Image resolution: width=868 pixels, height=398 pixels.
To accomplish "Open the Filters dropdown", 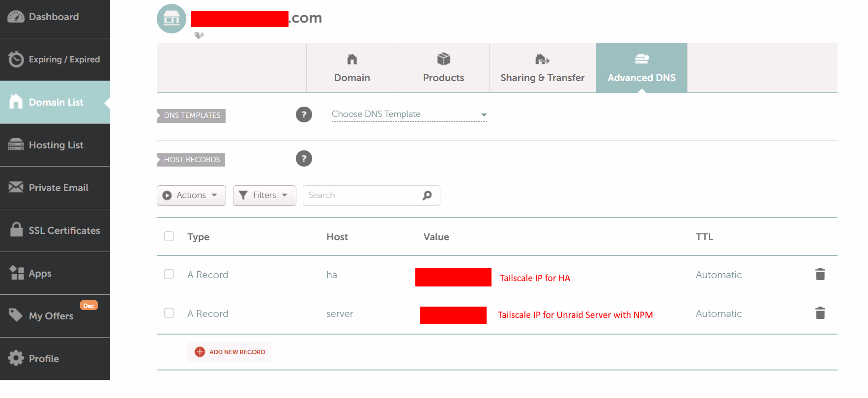I will [x=264, y=196].
